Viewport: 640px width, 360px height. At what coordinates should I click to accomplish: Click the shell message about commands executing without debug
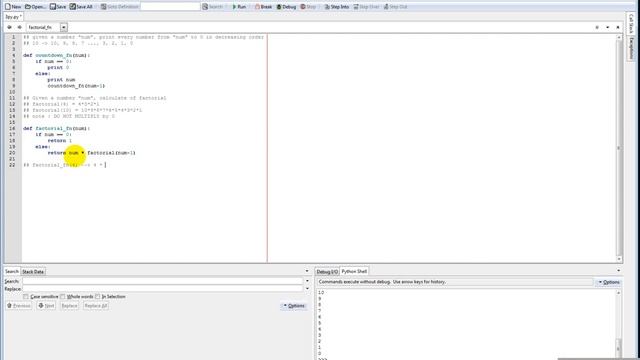(x=382, y=282)
